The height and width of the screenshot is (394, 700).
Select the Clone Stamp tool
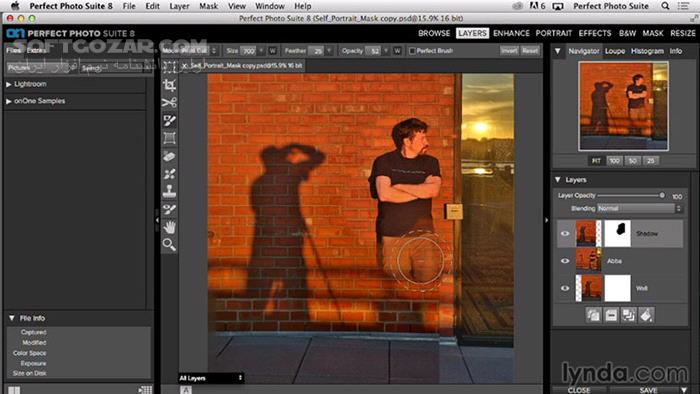169,191
